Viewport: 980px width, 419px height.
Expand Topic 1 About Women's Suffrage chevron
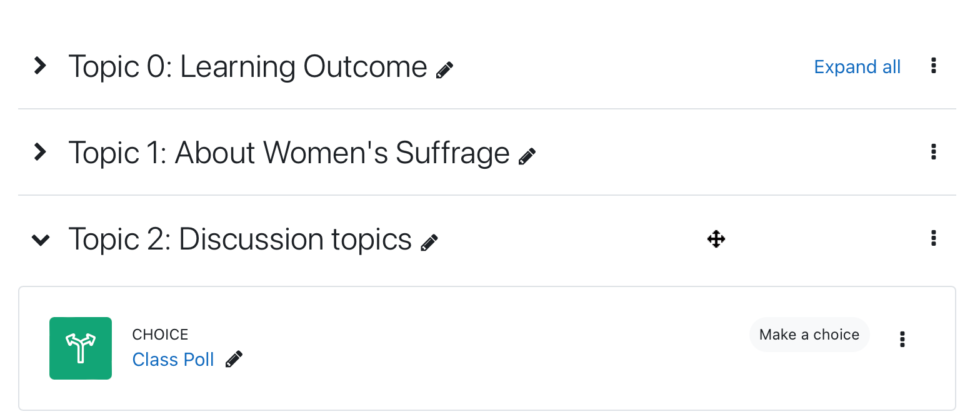pyautogui.click(x=41, y=152)
